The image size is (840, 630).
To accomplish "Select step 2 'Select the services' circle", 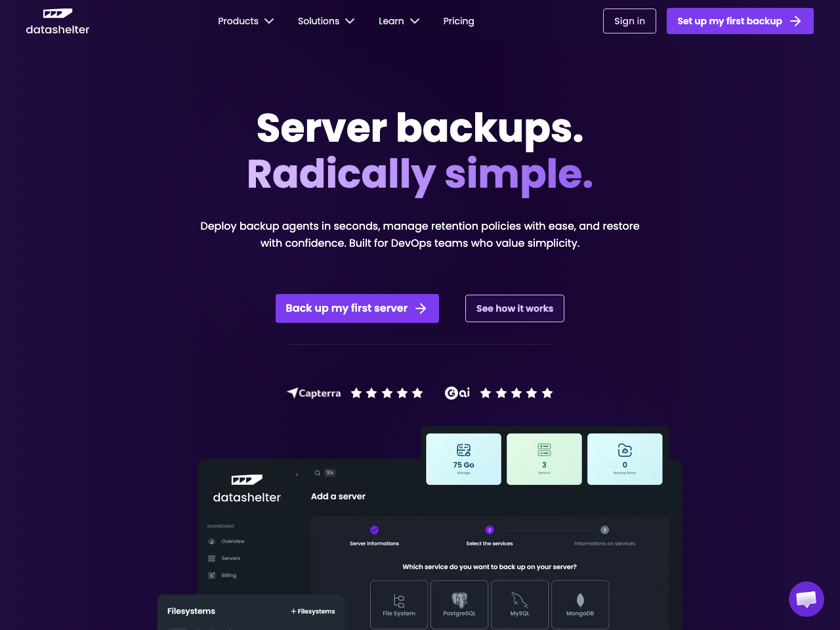I will (490, 530).
